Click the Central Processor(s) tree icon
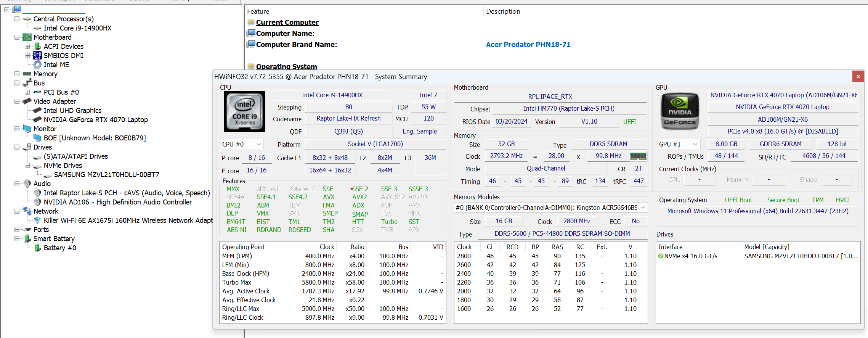The width and height of the screenshot is (868, 338). 27,19
